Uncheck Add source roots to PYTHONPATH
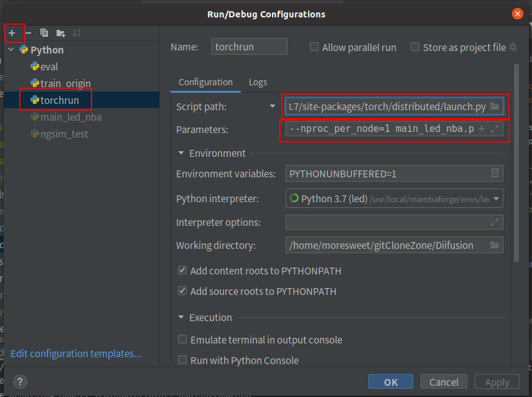This screenshot has height=397, width=532. (x=182, y=291)
